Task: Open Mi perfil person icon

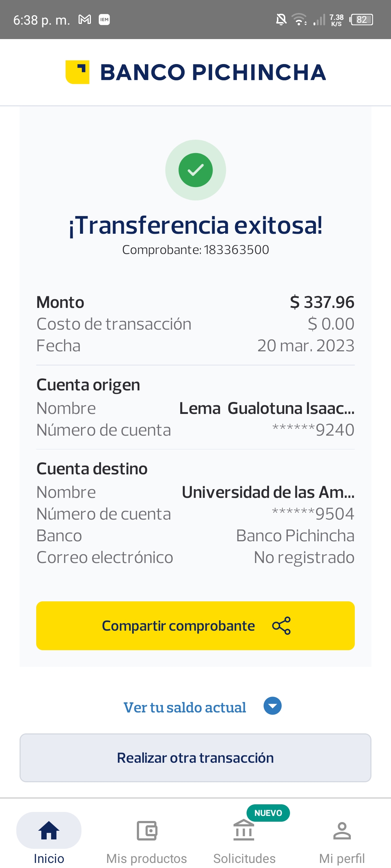Action: pos(342,830)
